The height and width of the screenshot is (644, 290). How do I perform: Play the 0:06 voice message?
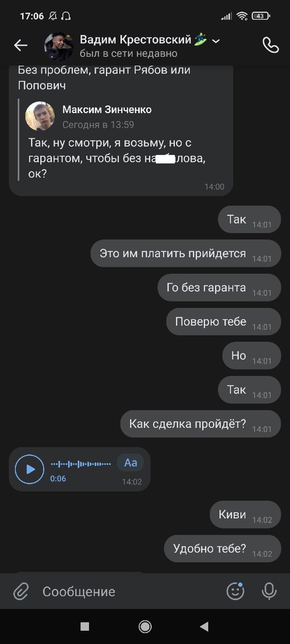(x=30, y=469)
